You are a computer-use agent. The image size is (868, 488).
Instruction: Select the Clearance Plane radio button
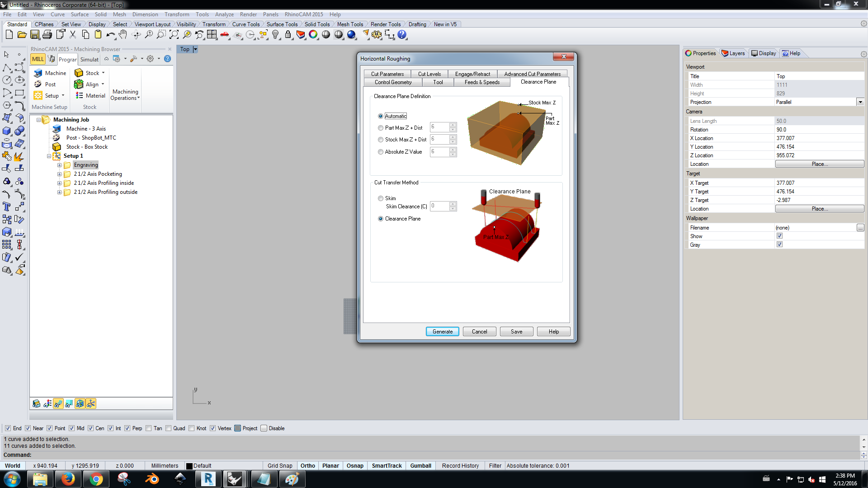pos(381,219)
